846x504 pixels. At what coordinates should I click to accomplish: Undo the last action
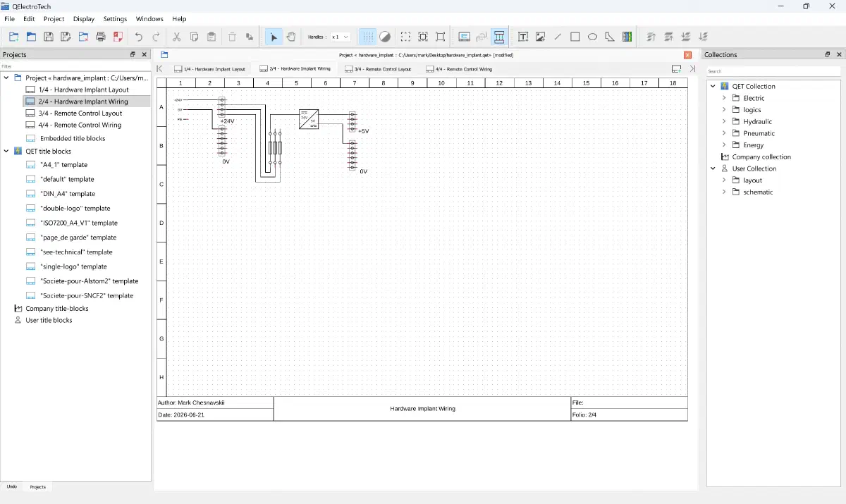point(139,37)
